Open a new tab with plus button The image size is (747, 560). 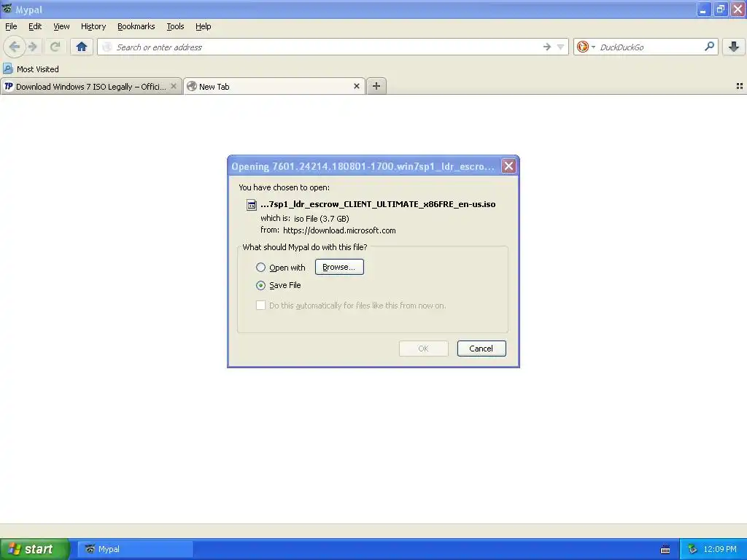pos(376,86)
